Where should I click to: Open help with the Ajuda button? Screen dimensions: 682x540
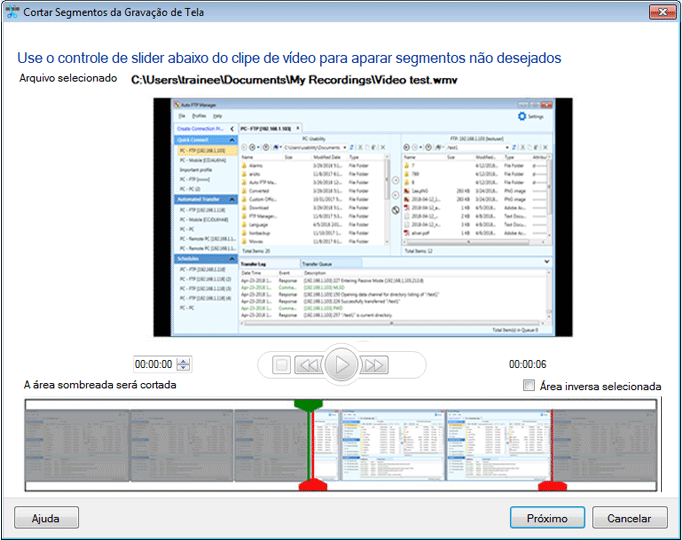(x=46, y=518)
